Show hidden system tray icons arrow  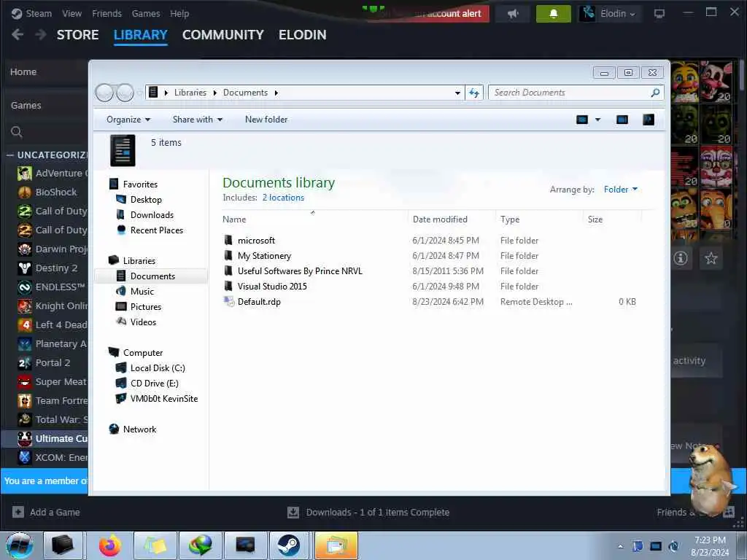tap(620, 546)
